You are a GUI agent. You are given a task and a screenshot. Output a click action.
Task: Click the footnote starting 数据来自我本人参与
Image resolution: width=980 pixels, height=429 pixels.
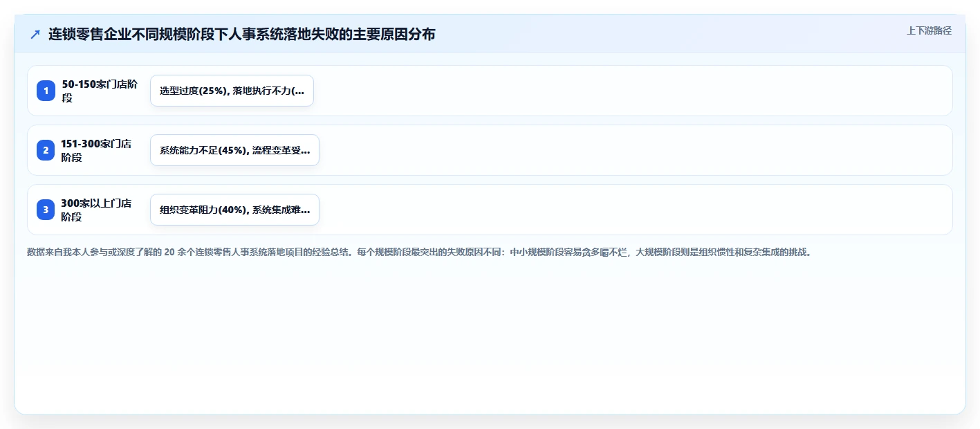[419, 252]
